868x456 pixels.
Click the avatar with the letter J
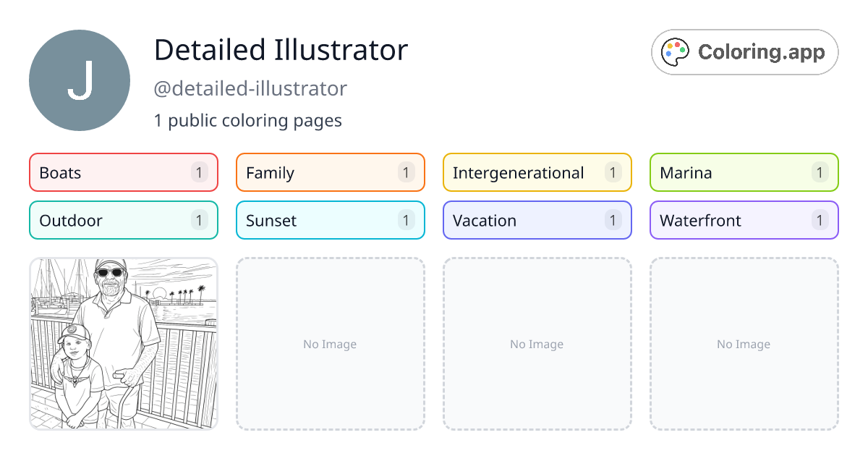pyautogui.click(x=79, y=80)
